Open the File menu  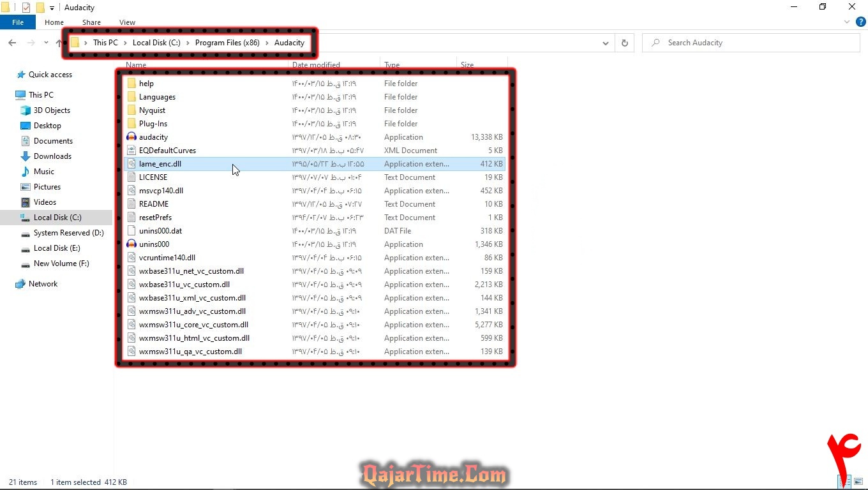pos(18,22)
